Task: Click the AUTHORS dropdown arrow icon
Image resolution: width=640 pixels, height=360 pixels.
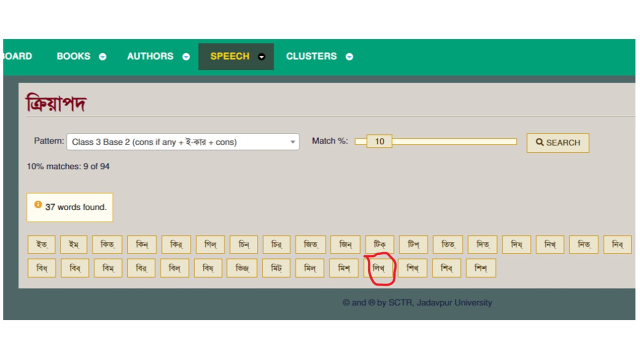Action: 186,57
